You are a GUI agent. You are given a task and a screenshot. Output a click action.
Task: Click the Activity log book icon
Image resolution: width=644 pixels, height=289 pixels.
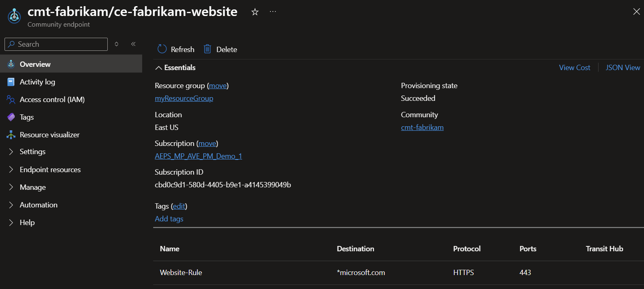tap(11, 82)
